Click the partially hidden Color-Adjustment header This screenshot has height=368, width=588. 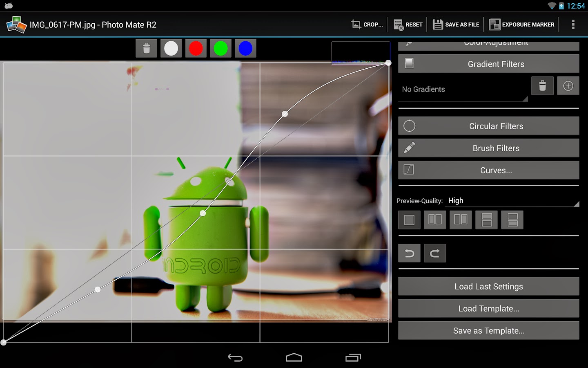488,45
